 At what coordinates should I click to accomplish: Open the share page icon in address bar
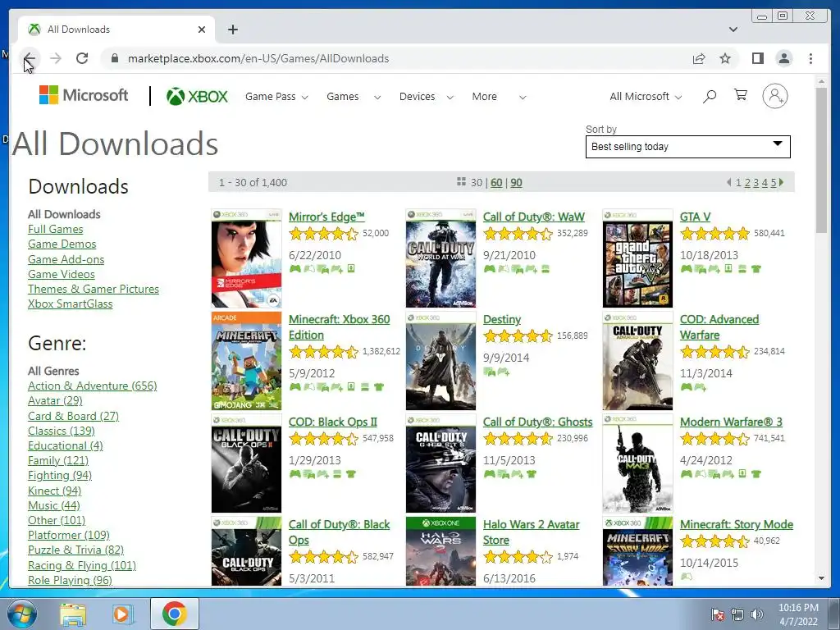click(699, 58)
